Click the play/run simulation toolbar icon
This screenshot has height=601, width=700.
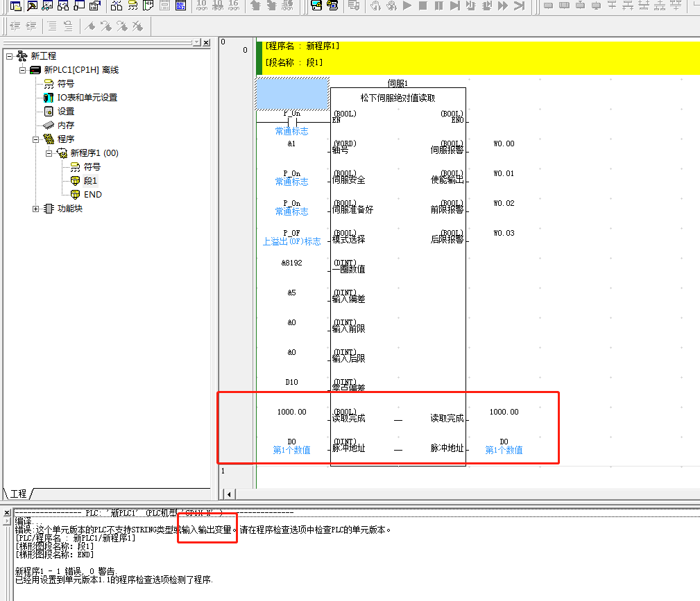coord(407,6)
